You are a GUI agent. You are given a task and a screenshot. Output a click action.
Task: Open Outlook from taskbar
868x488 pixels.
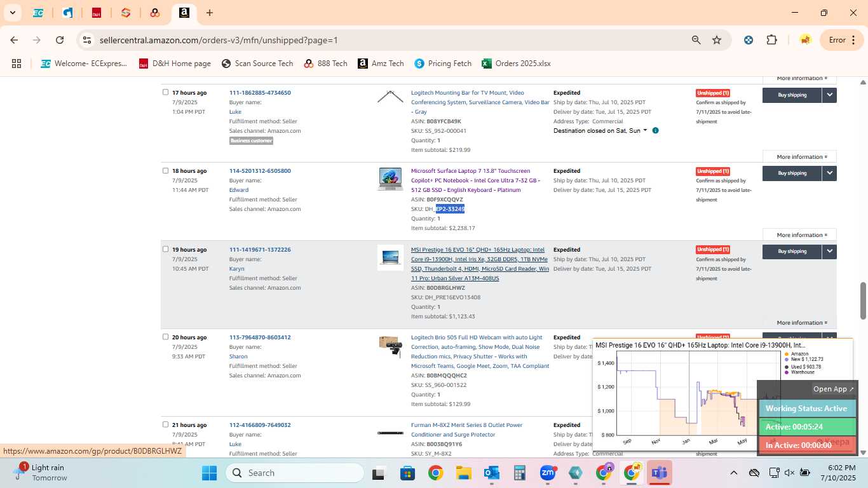point(491,473)
